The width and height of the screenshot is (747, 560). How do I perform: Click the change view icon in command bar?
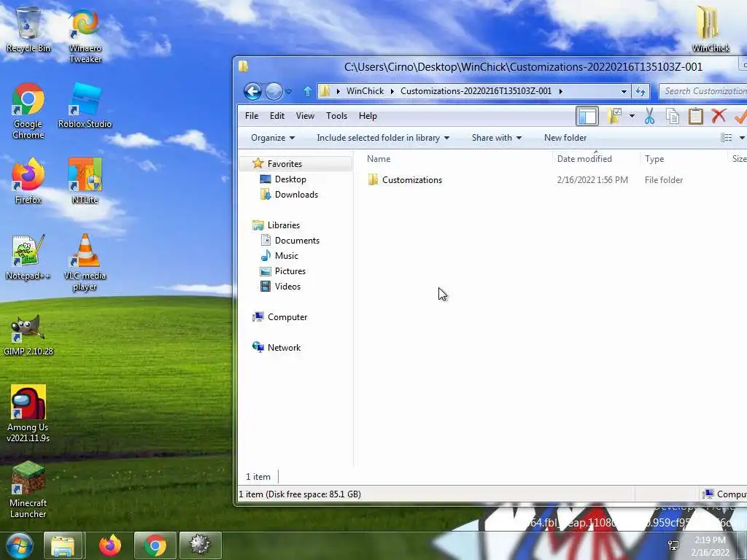coord(726,138)
